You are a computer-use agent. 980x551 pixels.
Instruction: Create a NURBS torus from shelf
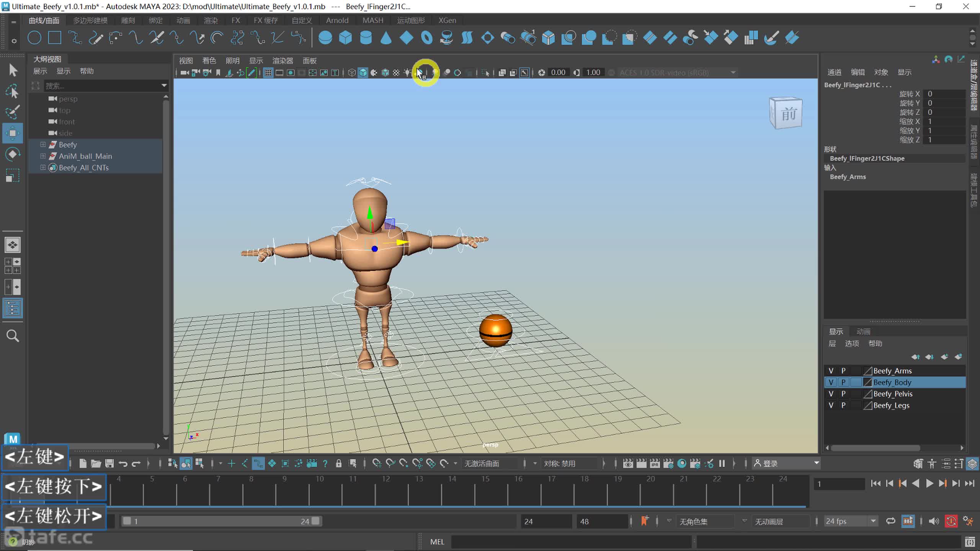pyautogui.click(x=426, y=38)
